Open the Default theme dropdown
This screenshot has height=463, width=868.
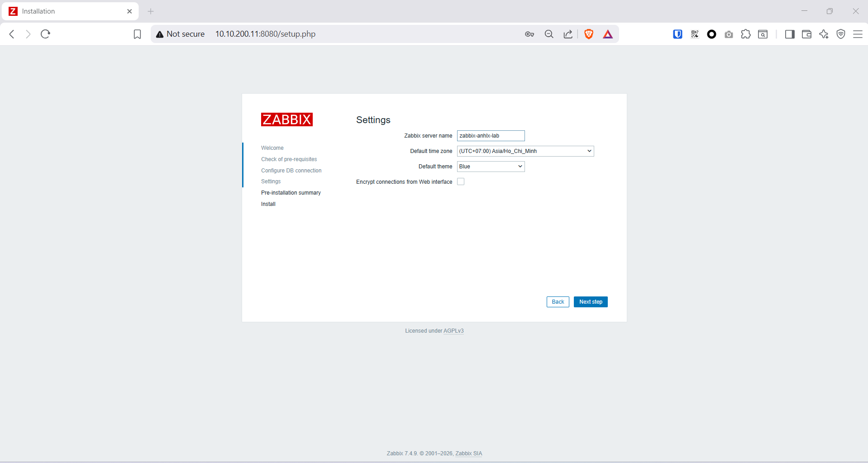(491, 167)
